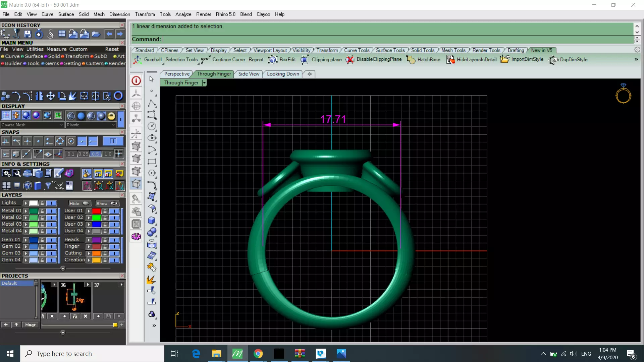Click the magenta gear icon in left vertical toolbar
Image resolution: width=644 pixels, height=362 pixels.
pos(136,237)
